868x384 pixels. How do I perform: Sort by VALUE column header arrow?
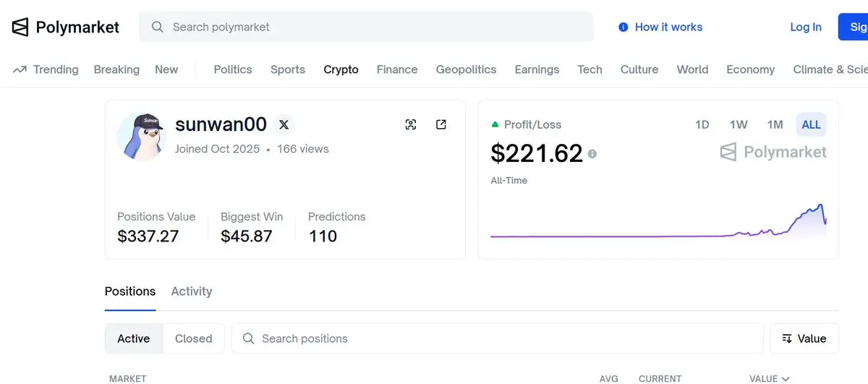(786, 379)
